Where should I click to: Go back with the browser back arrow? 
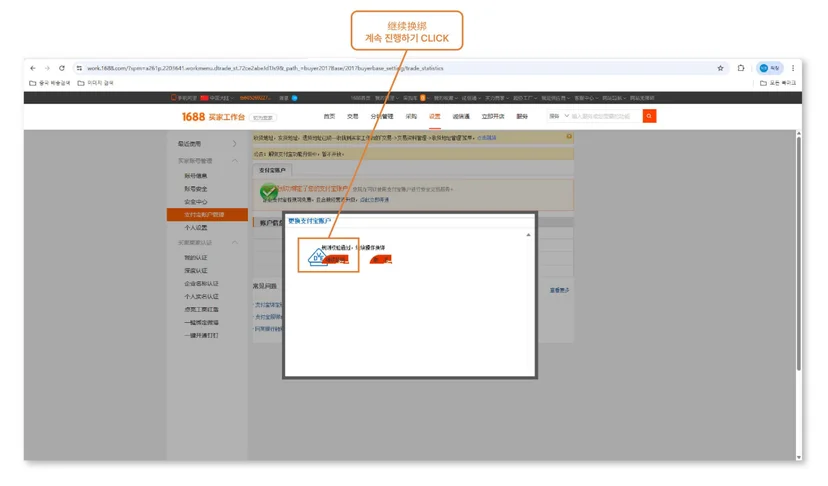click(33, 68)
